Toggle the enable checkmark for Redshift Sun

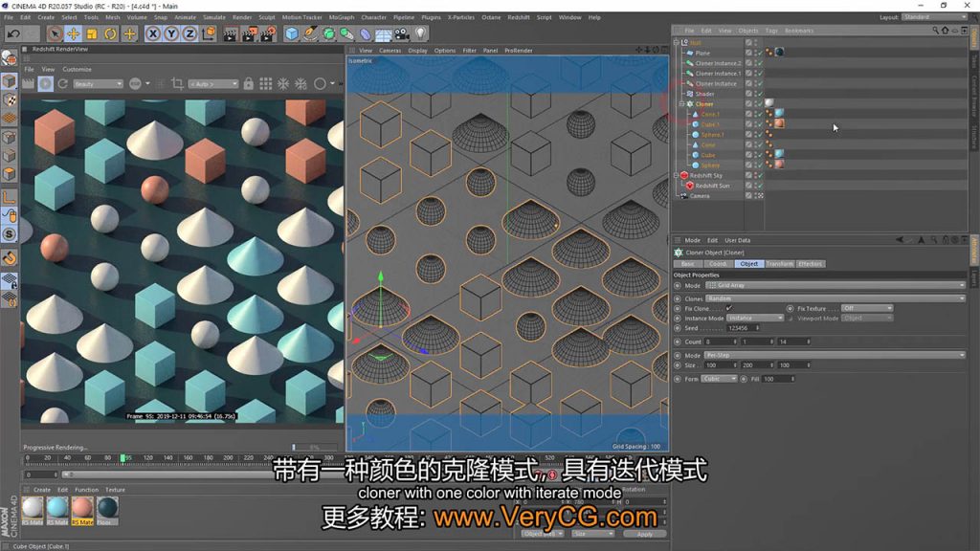[x=760, y=187]
